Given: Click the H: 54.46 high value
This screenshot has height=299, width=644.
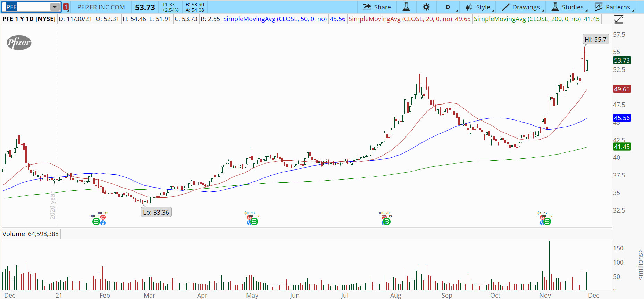Looking at the screenshot, I should pos(134,19).
